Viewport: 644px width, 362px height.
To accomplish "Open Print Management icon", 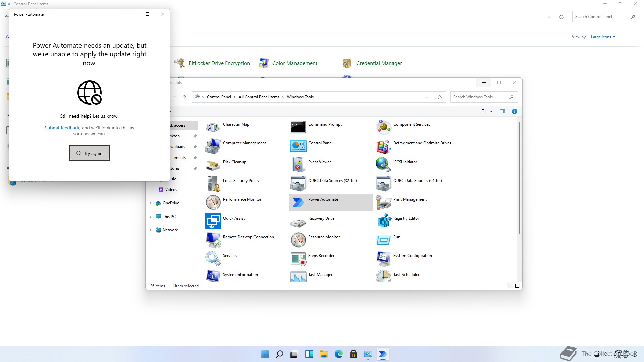I will (383, 202).
